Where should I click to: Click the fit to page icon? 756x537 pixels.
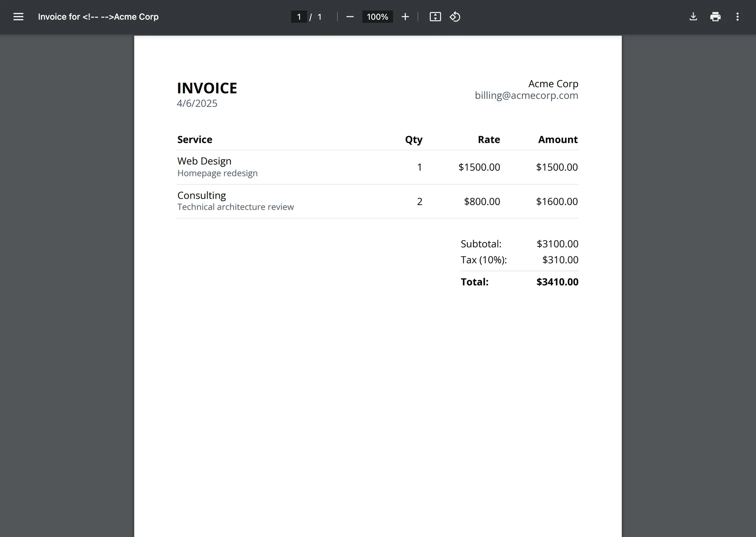click(435, 17)
